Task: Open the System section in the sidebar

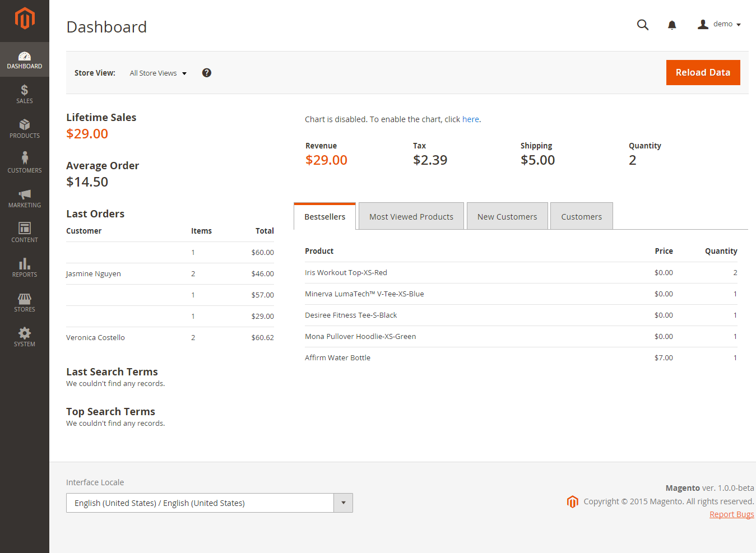Action: (24, 337)
